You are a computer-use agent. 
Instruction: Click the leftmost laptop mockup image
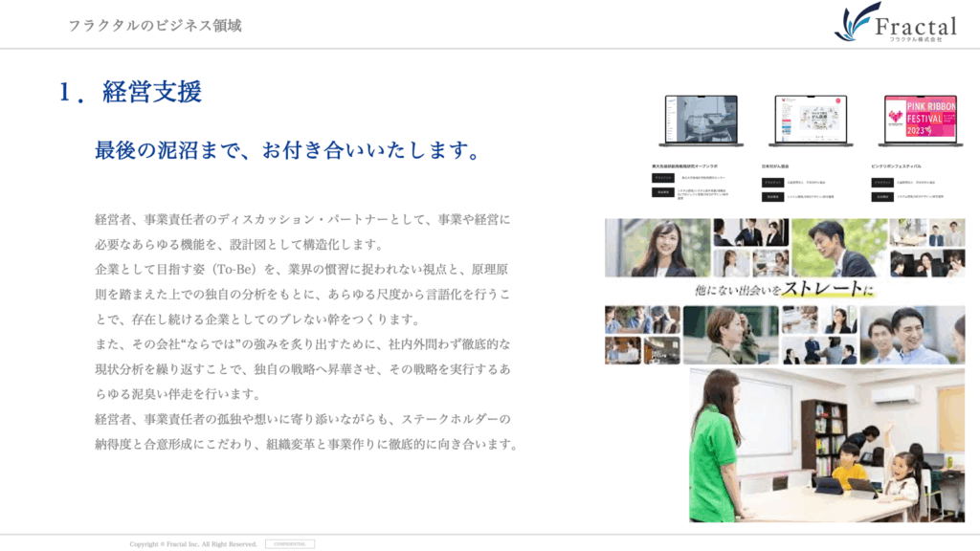tap(698, 121)
